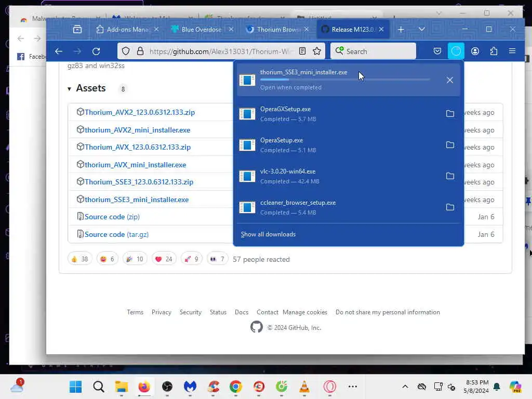Screen dimensions: 532x399
Task: Click the GitHub logo in footer
Action: click(257, 327)
